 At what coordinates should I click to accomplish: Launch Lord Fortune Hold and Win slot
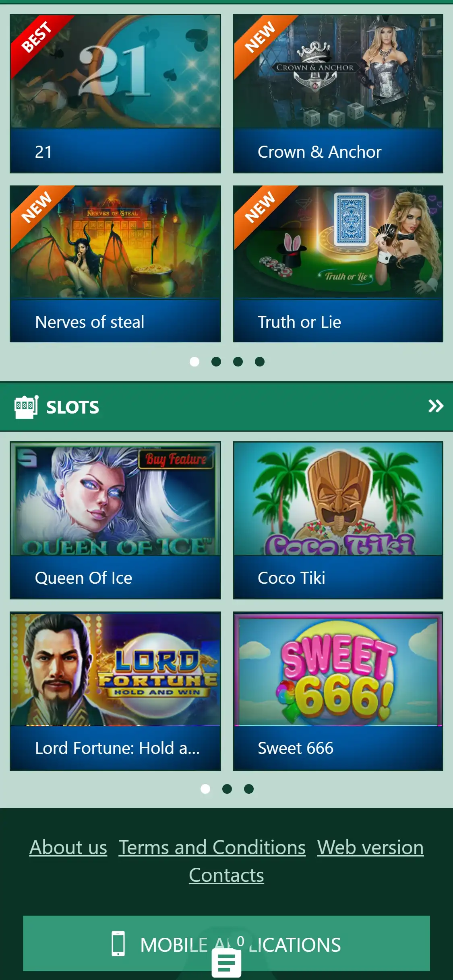coord(116,691)
